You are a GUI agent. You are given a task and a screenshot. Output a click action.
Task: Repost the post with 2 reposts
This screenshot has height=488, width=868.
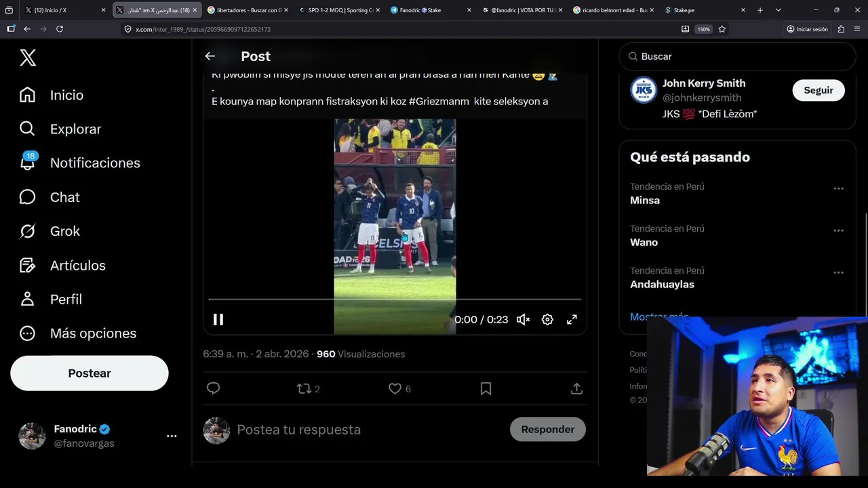pos(309,388)
